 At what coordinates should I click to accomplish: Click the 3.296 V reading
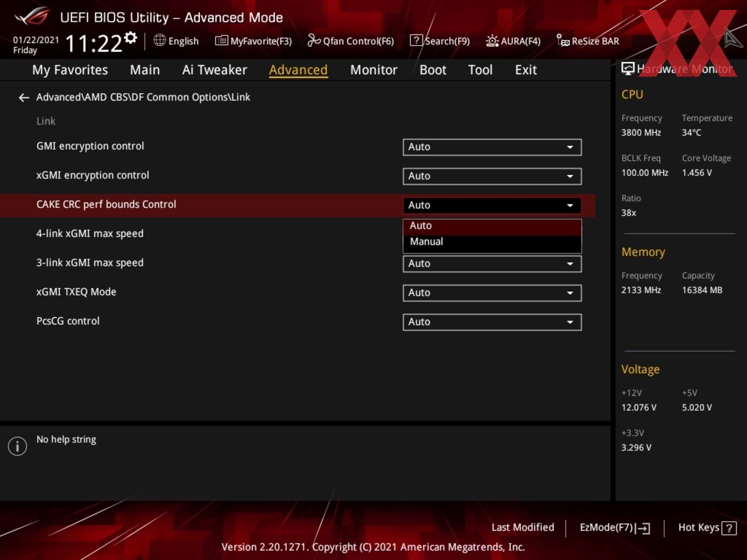(636, 448)
